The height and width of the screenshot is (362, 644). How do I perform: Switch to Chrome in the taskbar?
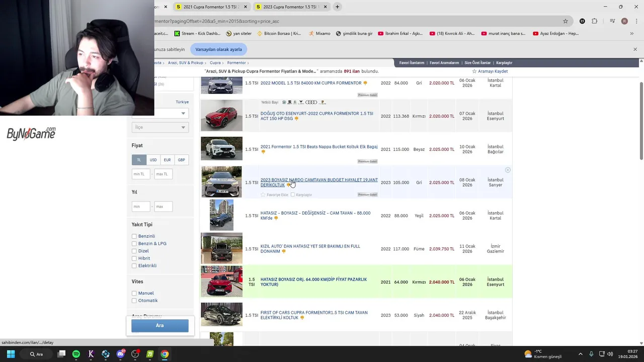coord(165,354)
